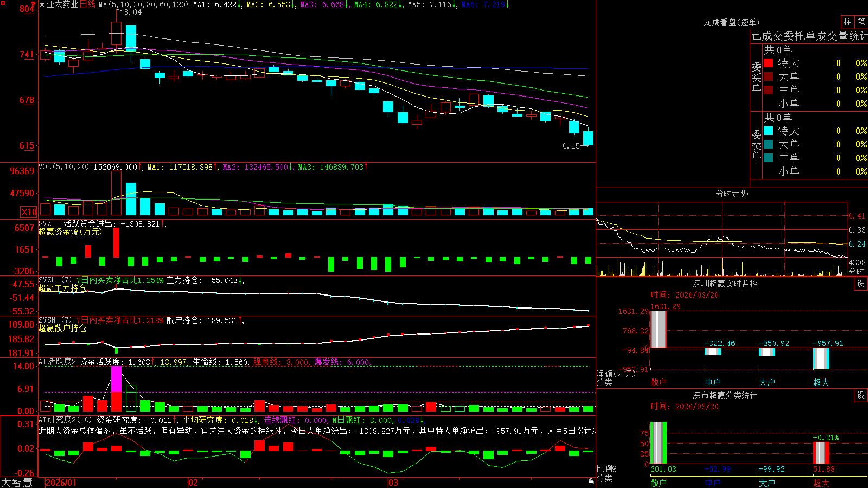This screenshot has height=488, width=868.
Task: Click the 已成交委托单成交量统计 header
Action: pyautogui.click(x=809, y=36)
